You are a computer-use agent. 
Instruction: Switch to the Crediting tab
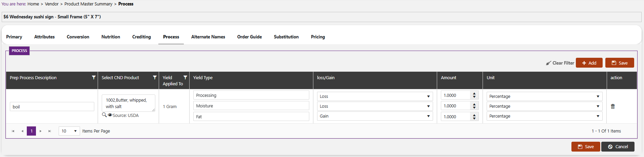coord(141,37)
